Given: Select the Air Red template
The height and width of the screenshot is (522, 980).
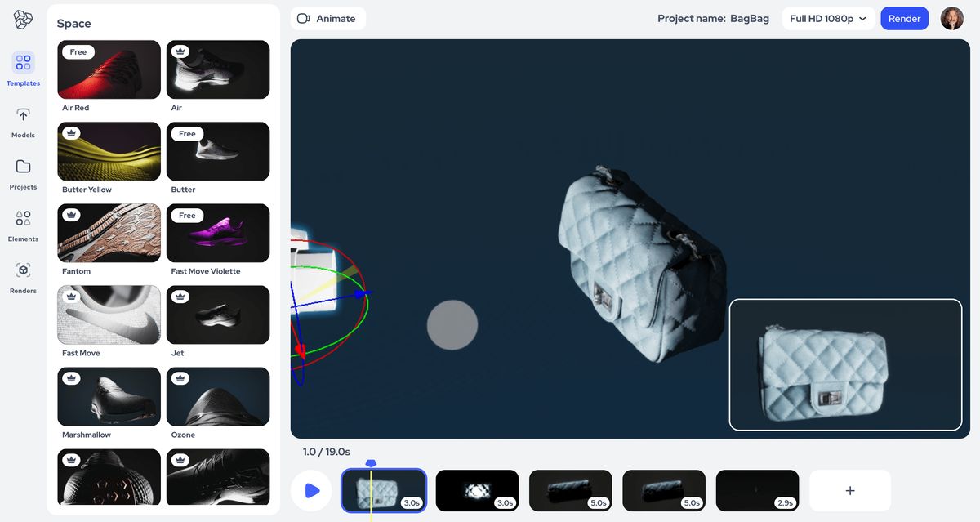Looking at the screenshot, I should [109, 69].
